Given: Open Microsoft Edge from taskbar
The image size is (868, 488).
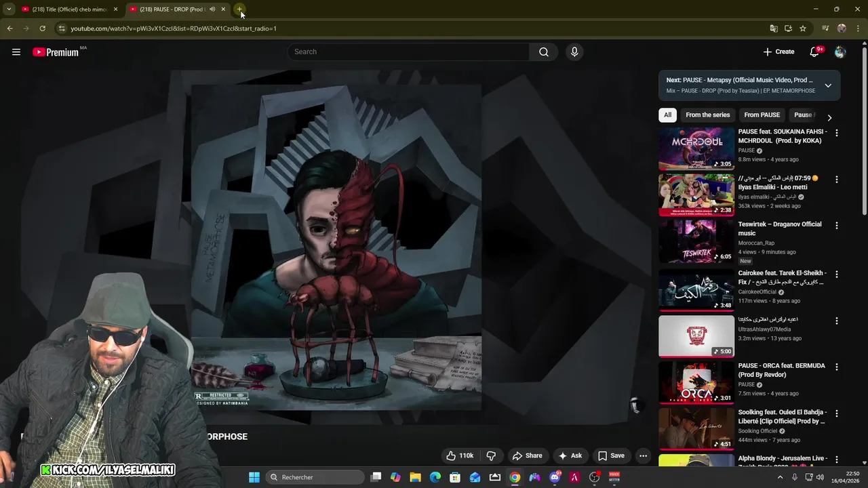Looking at the screenshot, I should (x=435, y=477).
